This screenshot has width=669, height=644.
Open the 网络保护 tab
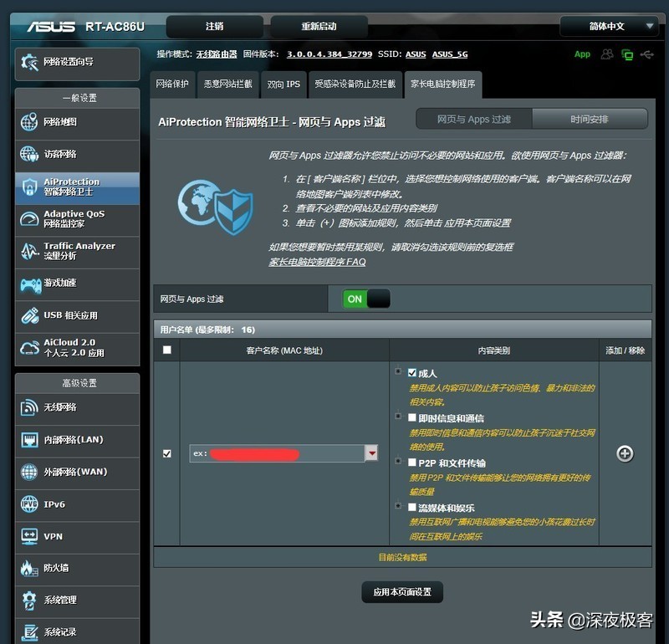point(171,84)
